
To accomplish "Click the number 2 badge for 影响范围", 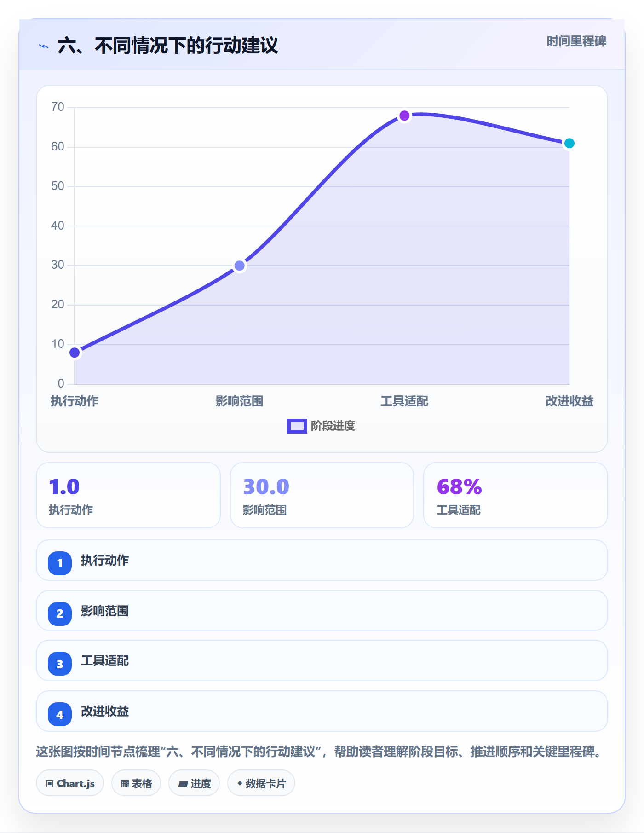I will click(60, 613).
